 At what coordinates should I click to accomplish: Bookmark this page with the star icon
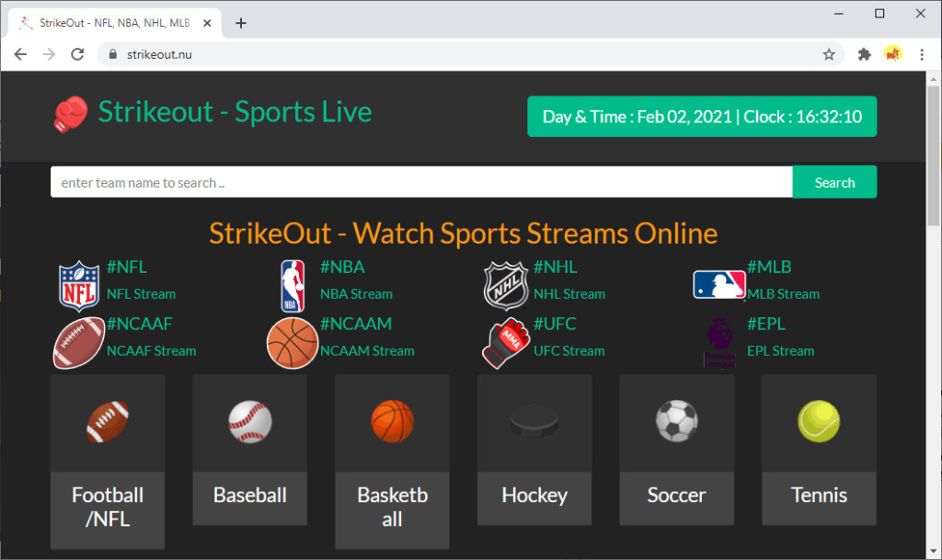point(829,54)
